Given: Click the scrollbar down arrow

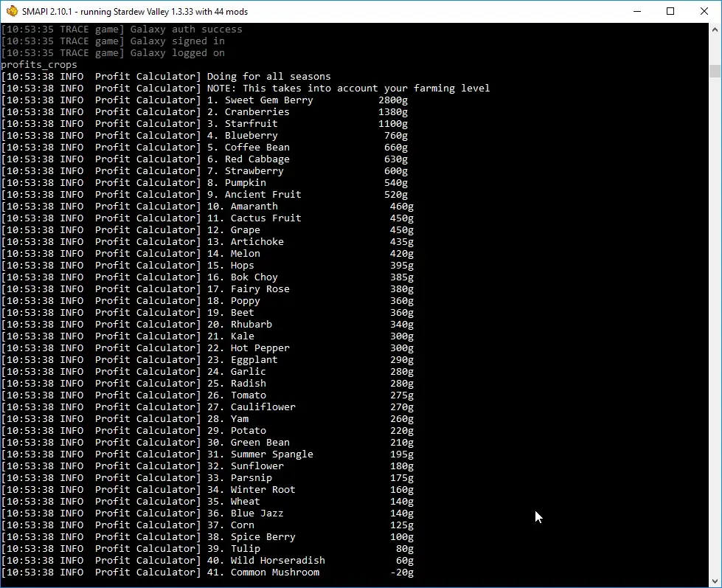Looking at the screenshot, I should (x=715, y=581).
